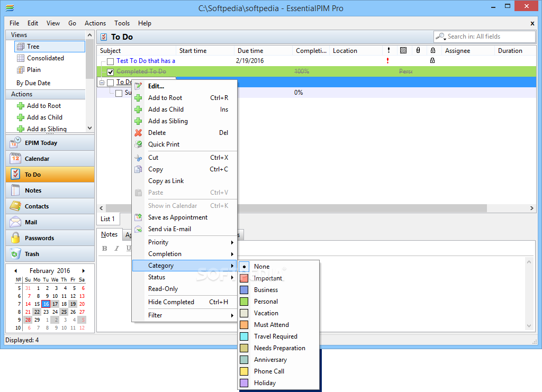542x392 pixels.
Task: Switch to the Notes tab
Action: (109, 234)
